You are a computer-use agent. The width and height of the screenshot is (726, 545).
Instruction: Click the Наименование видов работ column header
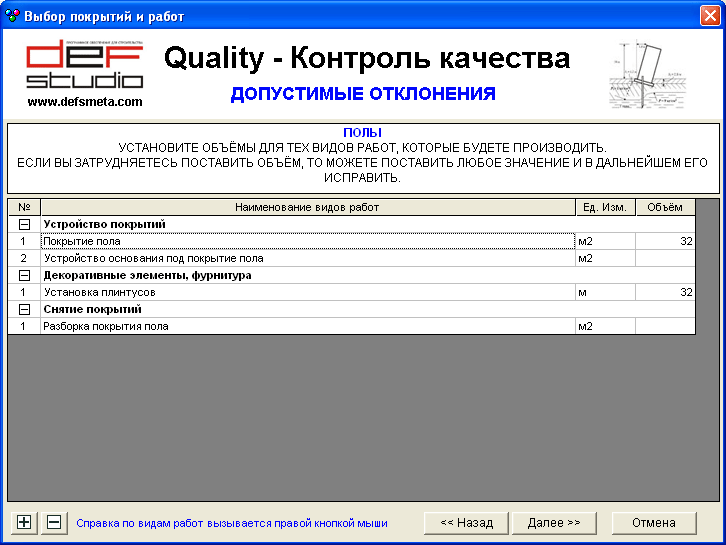tap(307, 207)
